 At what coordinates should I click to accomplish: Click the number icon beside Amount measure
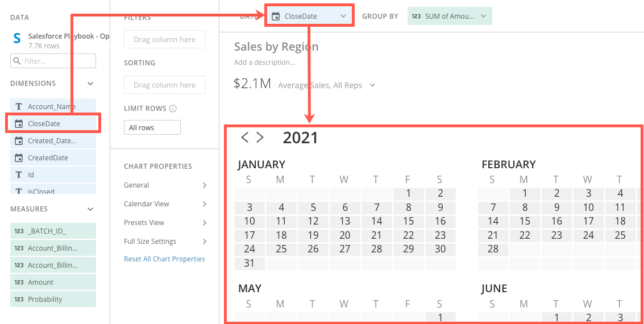click(x=19, y=282)
